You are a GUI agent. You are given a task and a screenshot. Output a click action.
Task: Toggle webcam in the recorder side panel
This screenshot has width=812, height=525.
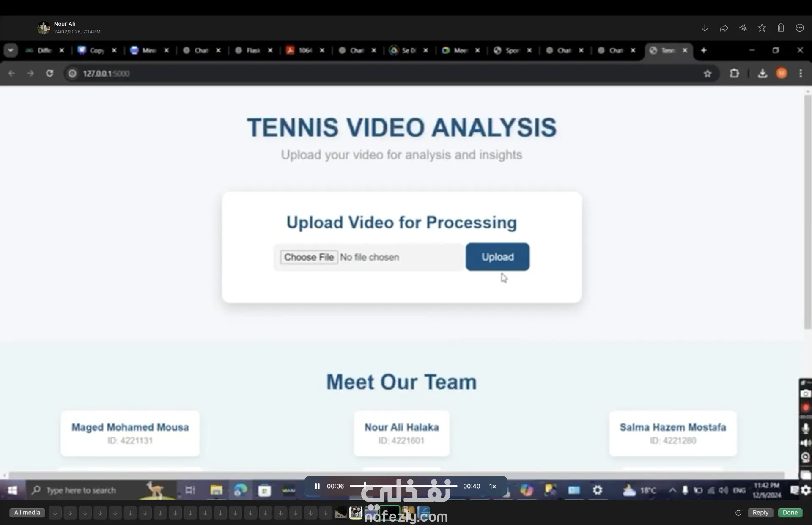pos(806,457)
